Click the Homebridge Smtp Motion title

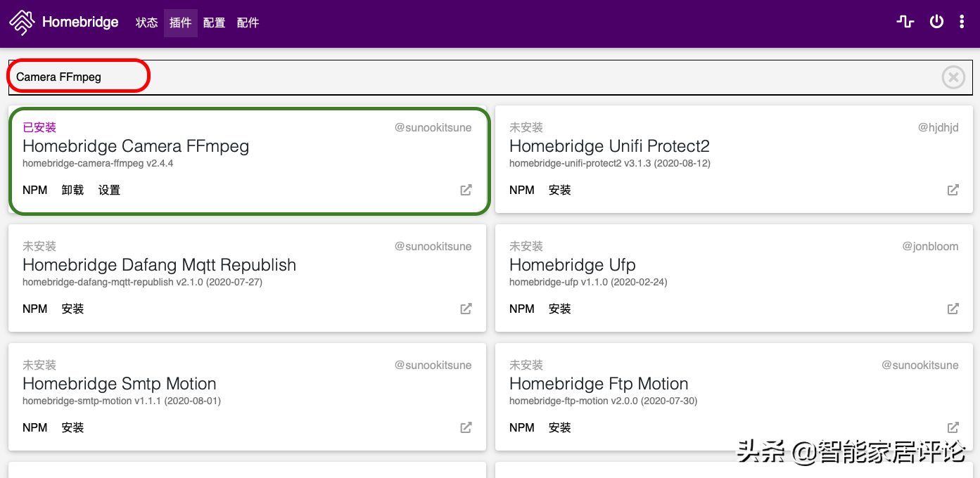120,384
